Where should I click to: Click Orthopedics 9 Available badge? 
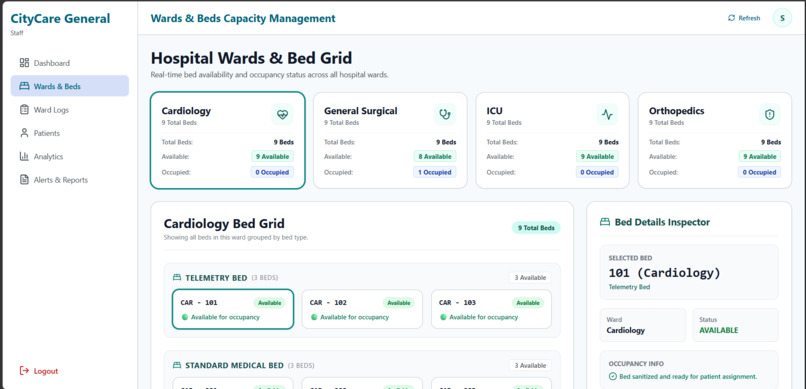coord(759,156)
